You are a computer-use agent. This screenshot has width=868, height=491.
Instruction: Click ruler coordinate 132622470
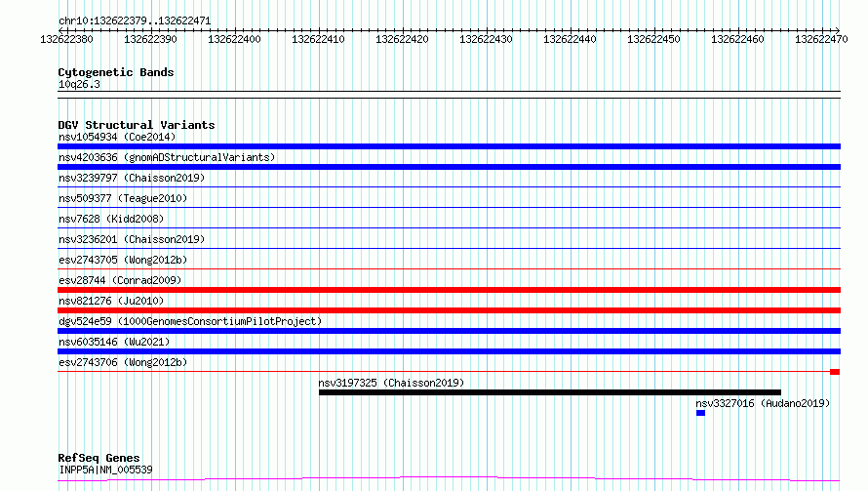821,39
